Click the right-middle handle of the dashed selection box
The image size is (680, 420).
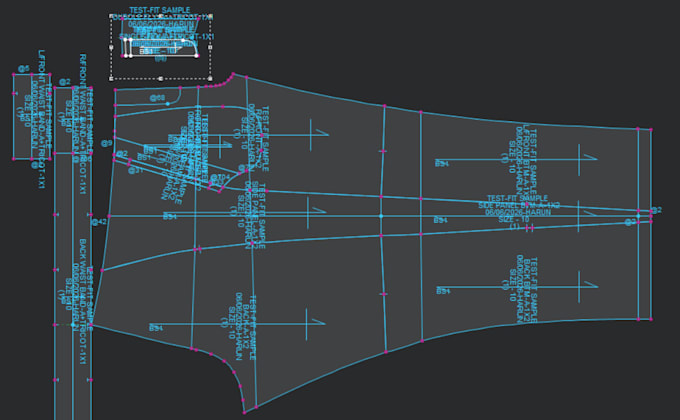click(210, 47)
